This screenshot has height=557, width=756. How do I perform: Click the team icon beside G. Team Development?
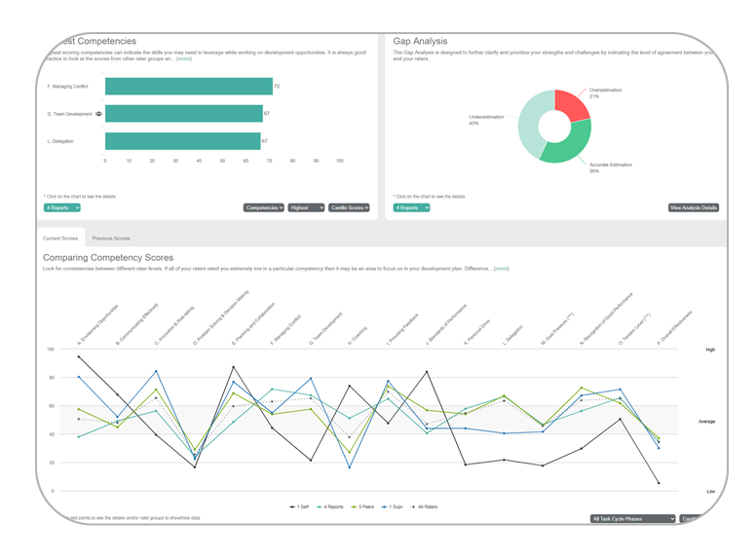(x=99, y=114)
